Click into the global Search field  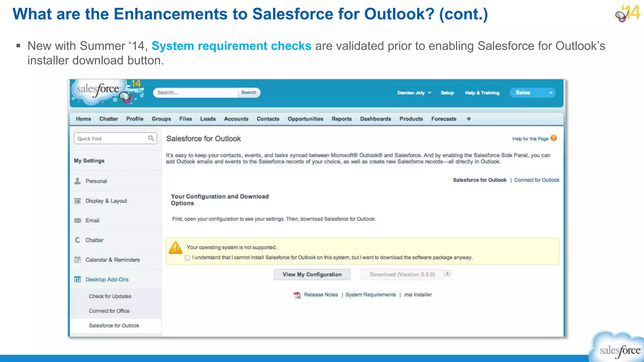[x=196, y=92]
